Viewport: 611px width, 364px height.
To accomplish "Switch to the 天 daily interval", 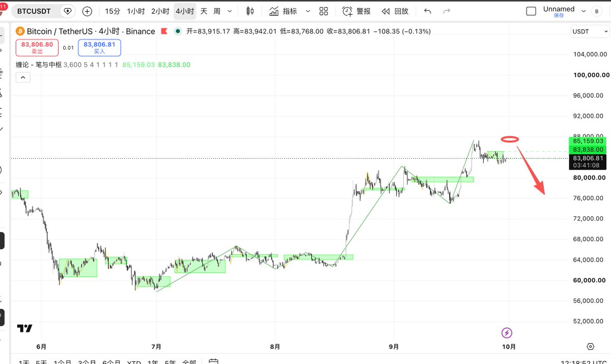I will point(204,11).
